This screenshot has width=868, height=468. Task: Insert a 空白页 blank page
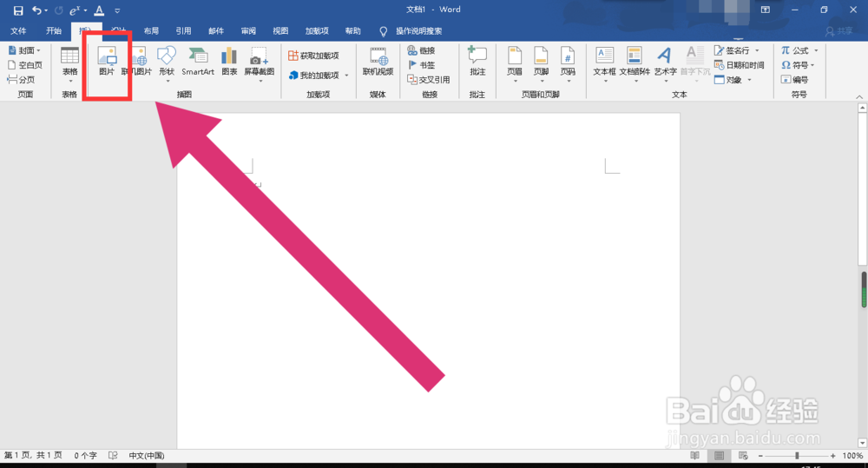point(25,65)
